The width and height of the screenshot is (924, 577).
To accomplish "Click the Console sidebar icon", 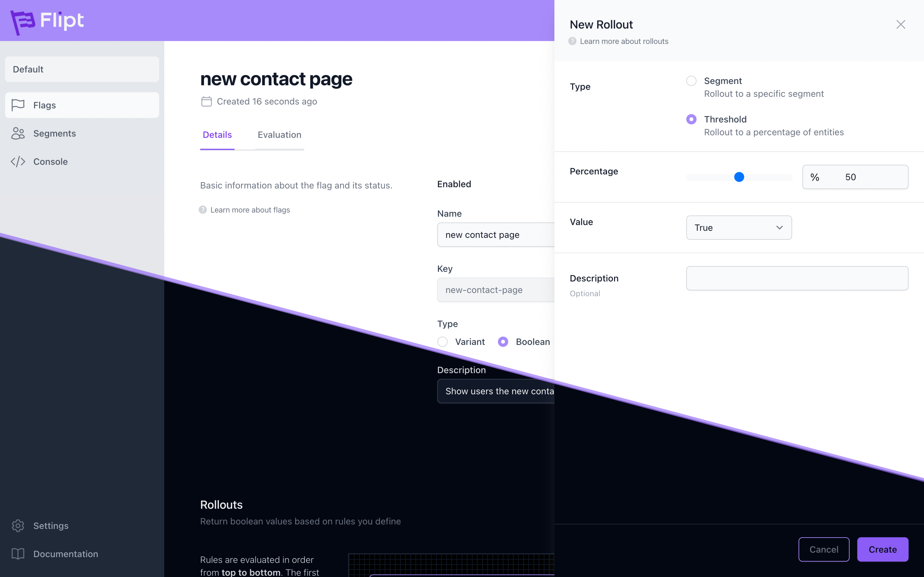I will (18, 161).
